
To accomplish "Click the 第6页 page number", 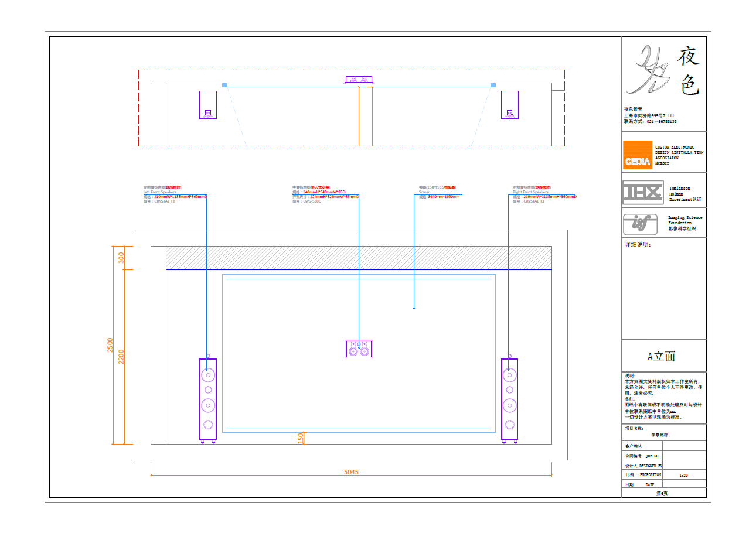I will [x=662, y=493].
